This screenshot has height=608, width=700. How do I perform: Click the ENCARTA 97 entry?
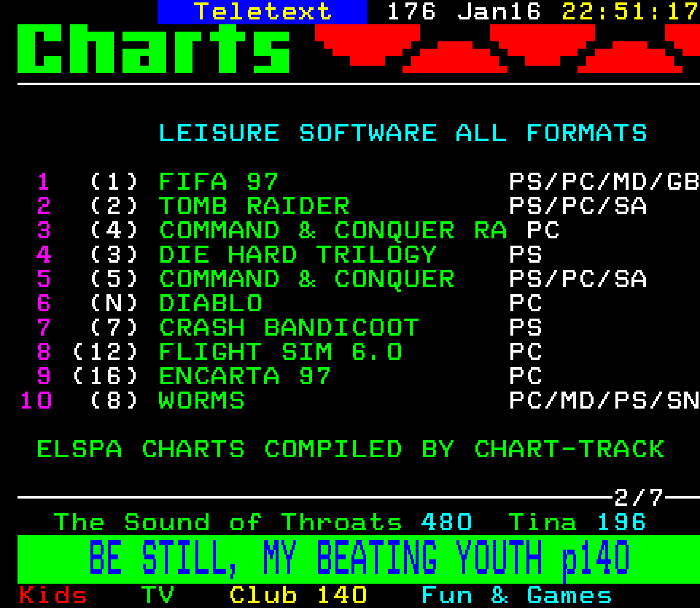(x=245, y=376)
